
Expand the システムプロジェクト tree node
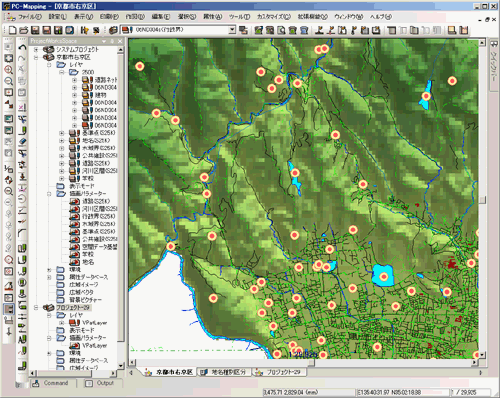(x=36, y=49)
